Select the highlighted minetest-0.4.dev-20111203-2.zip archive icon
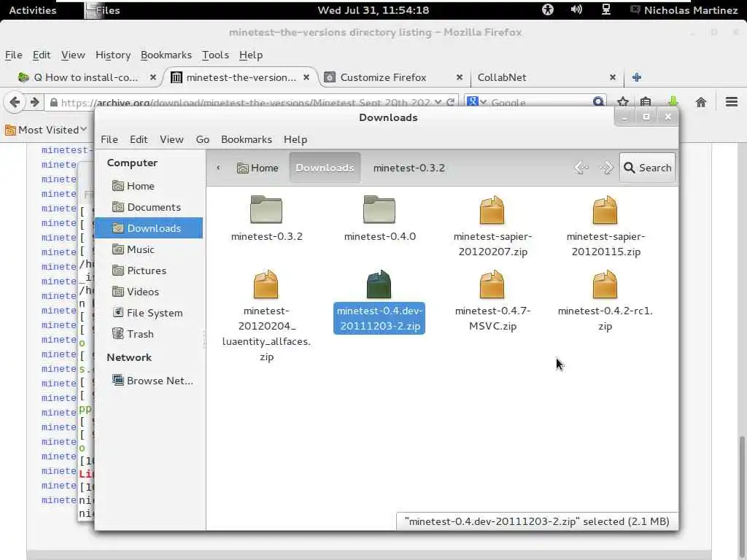This screenshot has height=560, width=747. pyautogui.click(x=379, y=284)
